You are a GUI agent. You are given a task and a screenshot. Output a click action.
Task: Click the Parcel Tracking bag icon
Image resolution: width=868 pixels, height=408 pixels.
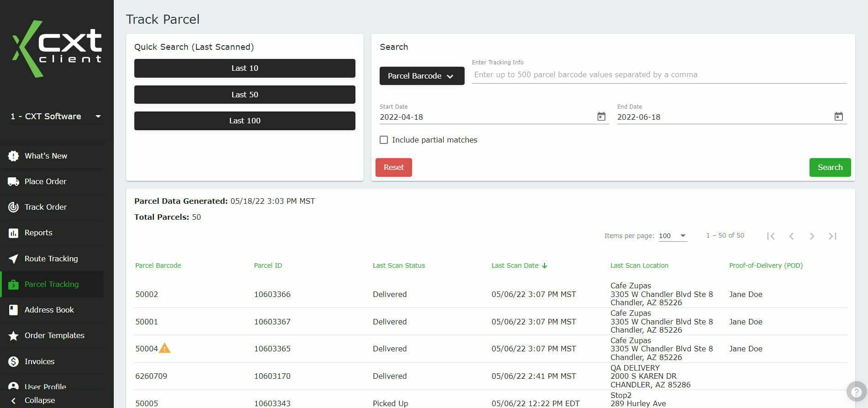click(13, 284)
